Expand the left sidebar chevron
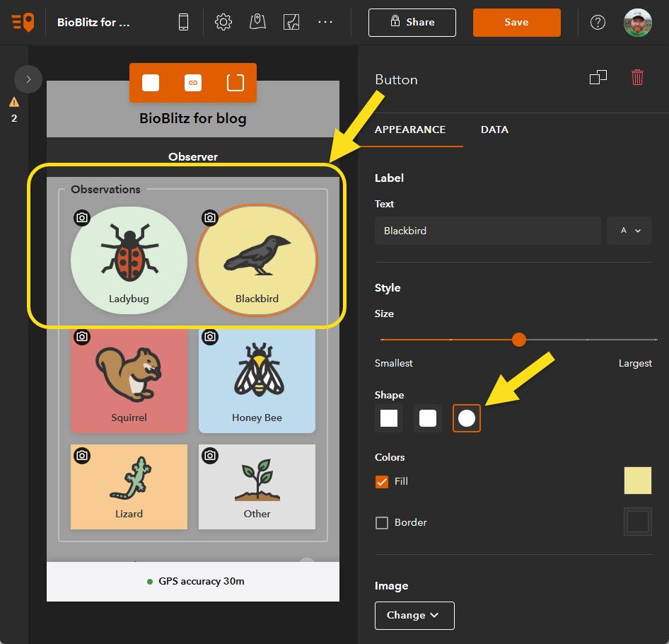This screenshot has height=644, width=669. [28, 79]
